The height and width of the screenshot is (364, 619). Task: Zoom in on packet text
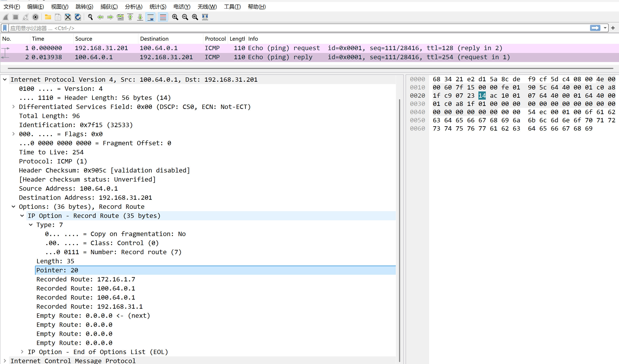(175, 17)
